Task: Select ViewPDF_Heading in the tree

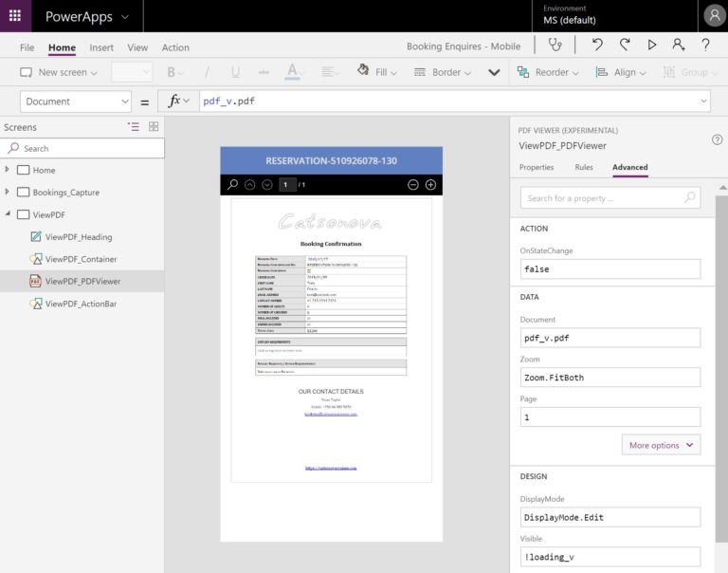Action: [x=79, y=237]
